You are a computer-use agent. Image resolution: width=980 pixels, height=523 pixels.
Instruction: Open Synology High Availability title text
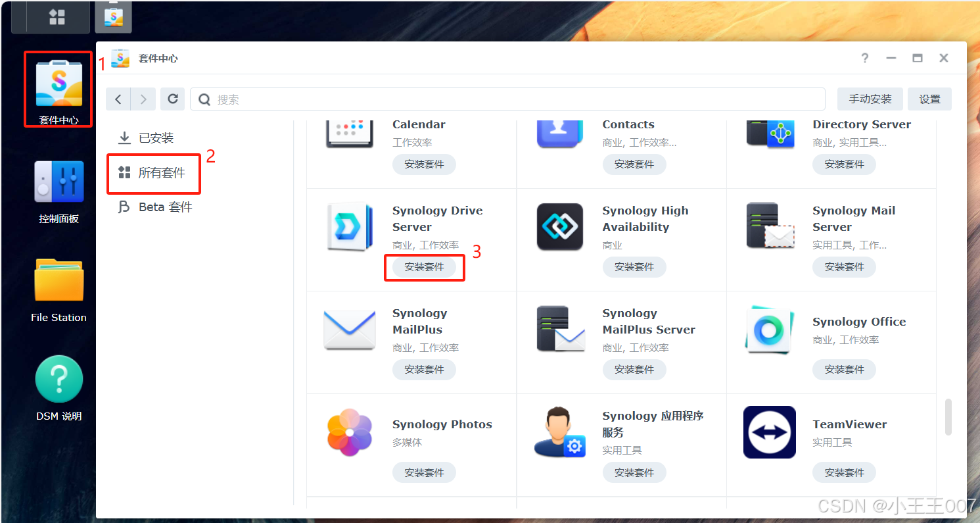coord(645,219)
